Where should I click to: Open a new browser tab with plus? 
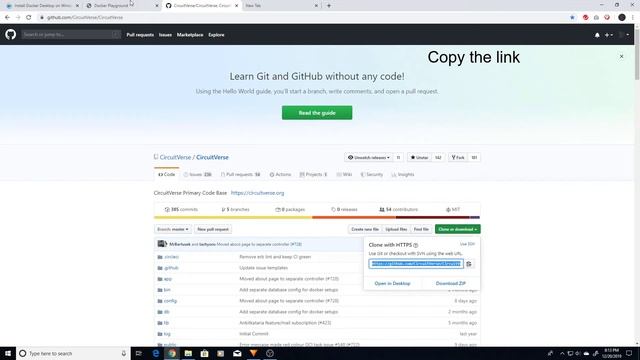pos(329,6)
